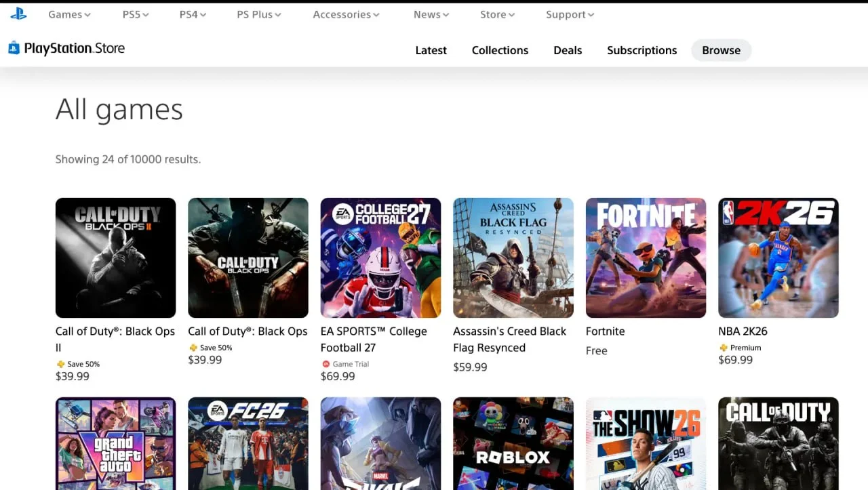Open the NBA 2K26 title link
Screen dimensions: 868x490
point(743,331)
